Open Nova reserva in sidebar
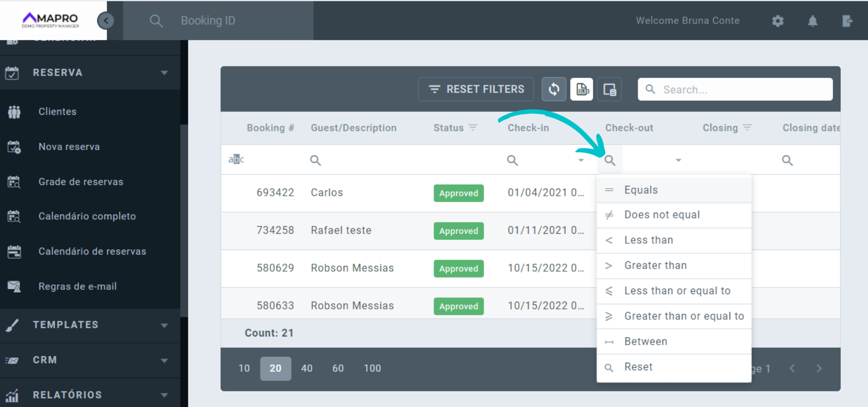The image size is (868, 407). 69,147
